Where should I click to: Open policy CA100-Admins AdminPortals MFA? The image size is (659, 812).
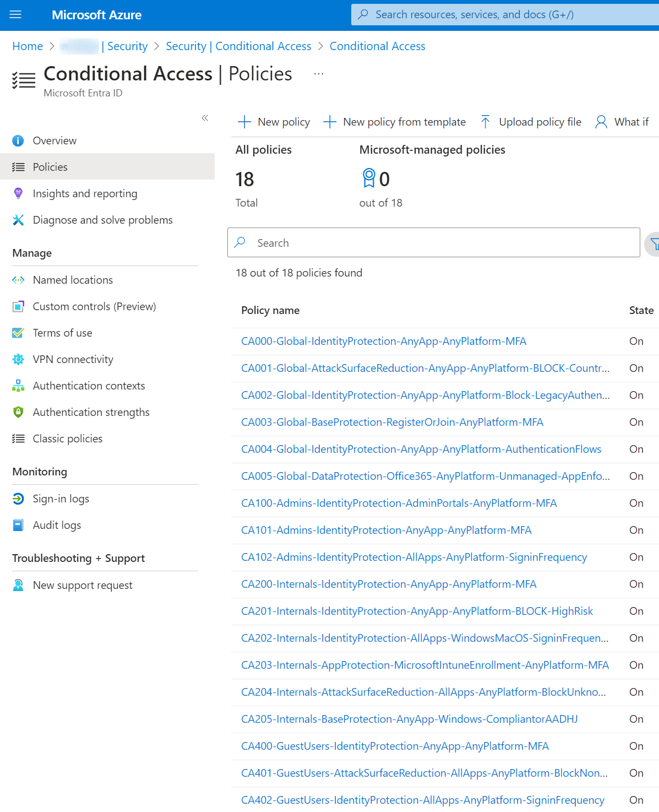click(399, 504)
